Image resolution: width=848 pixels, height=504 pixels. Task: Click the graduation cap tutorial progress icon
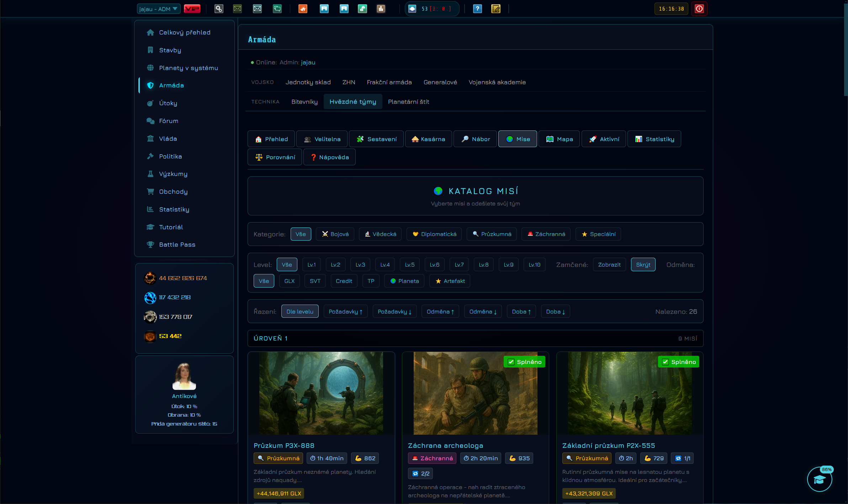[820, 479]
